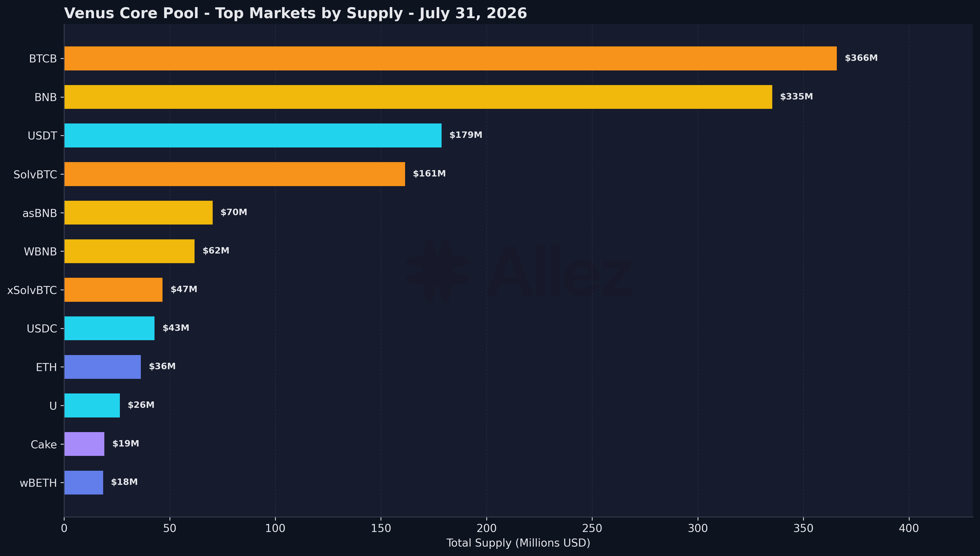The width and height of the screenshot is (980, 556).
Task: Click the 'USDC' axis label
Action: 42,329
